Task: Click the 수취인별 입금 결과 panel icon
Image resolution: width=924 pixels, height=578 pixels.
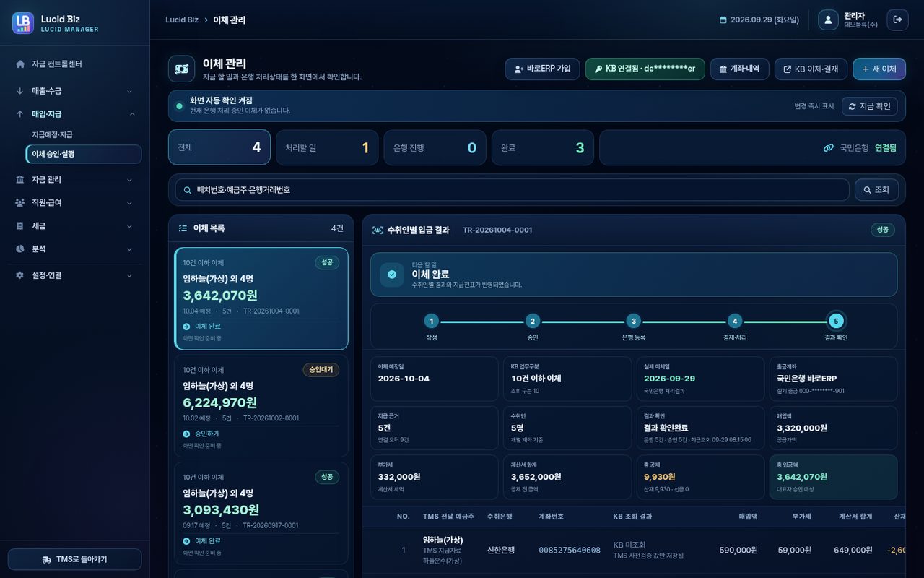Action: (378, 230)
